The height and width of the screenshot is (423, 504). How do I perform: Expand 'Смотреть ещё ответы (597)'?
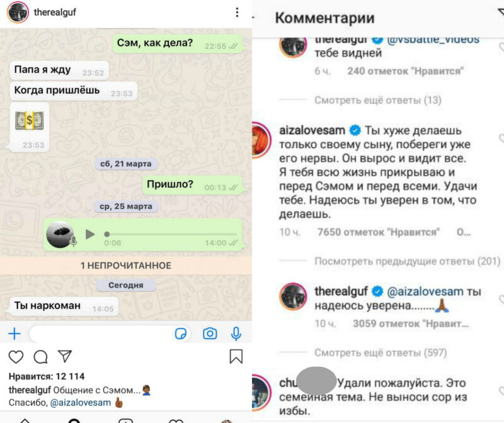pyautogui.click(x=381, y=352)
